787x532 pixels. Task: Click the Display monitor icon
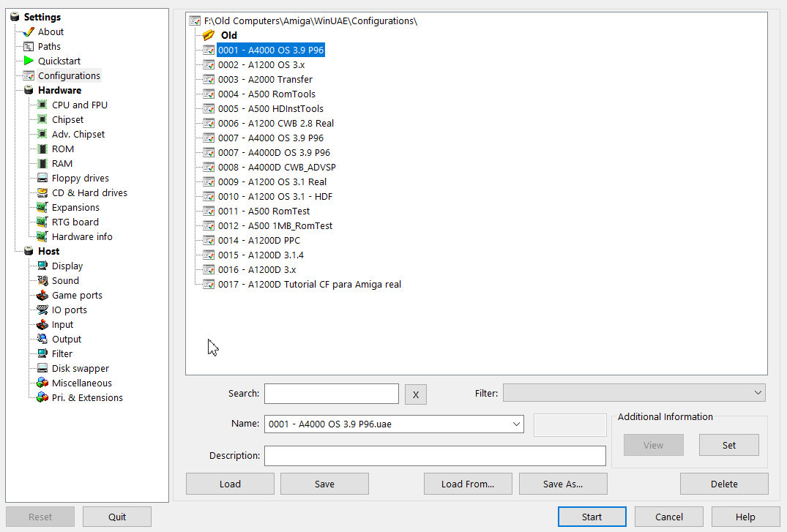[x=42, y=266]
